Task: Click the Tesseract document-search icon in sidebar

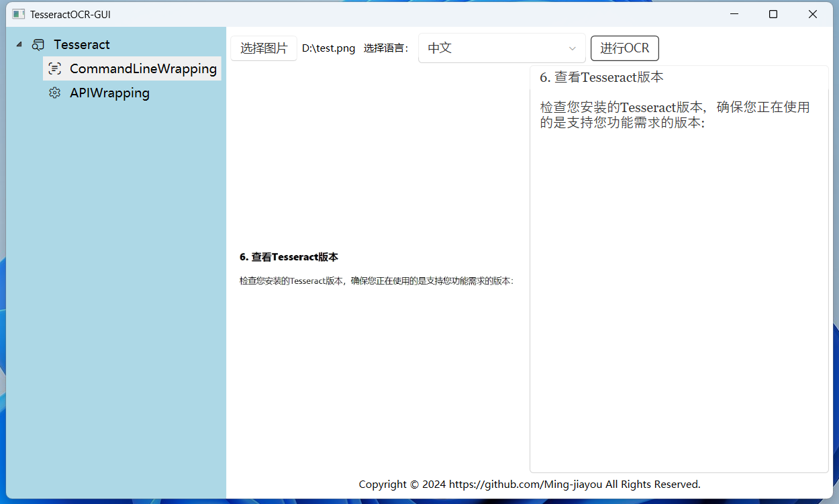Action: click(38, 44)
